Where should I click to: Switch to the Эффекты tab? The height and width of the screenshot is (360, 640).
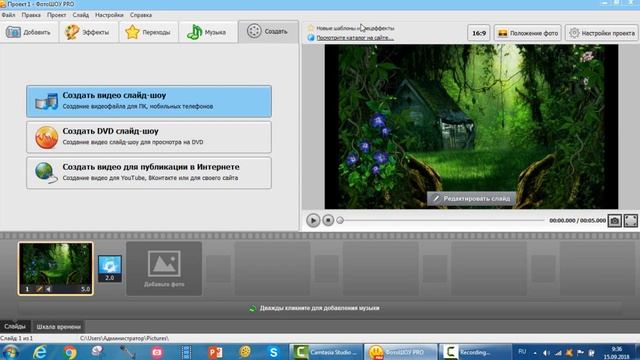pyautogui.click(x=89, y=32)
